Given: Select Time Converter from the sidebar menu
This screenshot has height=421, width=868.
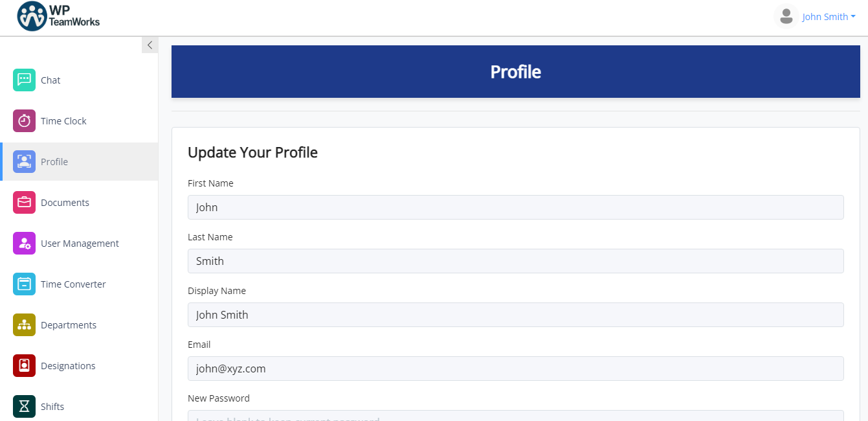Looking at the screenshot, I should click(73, 284).
